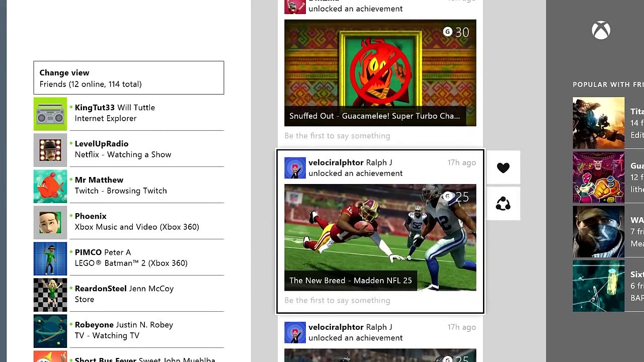Click the Xbox logo
The image size is (644, 362).
(x=601, y=31)
